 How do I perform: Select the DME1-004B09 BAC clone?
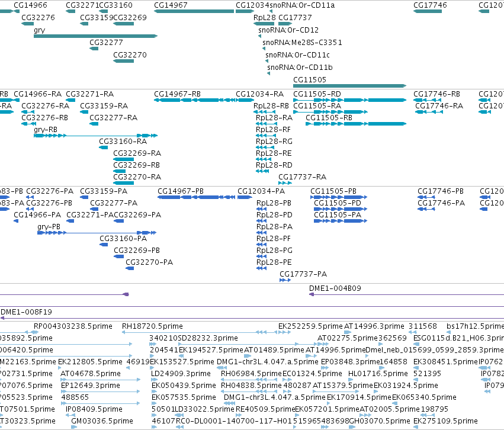406,294
